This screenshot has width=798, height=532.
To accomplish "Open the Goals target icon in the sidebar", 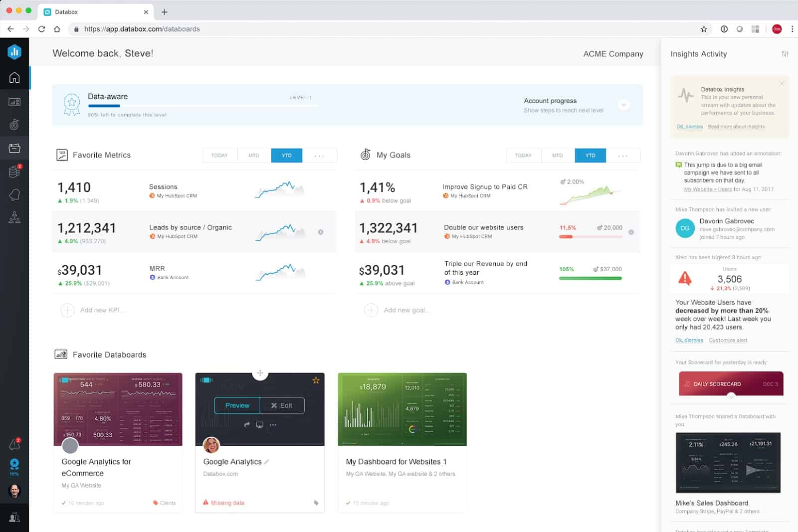I will click(15, 125).
